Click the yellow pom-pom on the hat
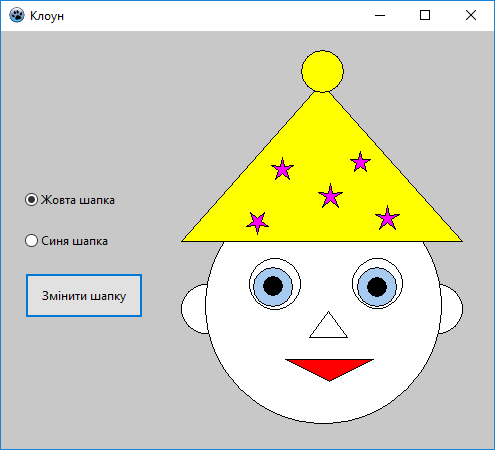This screenshot has height=450, width=495. [322, 71]
